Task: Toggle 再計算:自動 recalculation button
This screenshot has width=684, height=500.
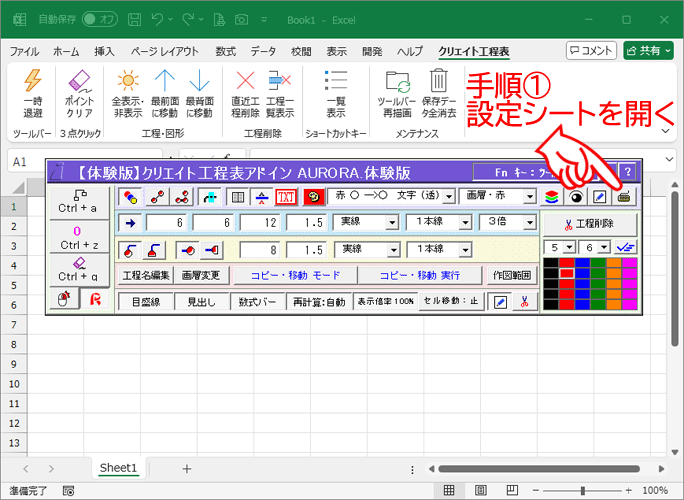Action: click(x=319, y=301)
